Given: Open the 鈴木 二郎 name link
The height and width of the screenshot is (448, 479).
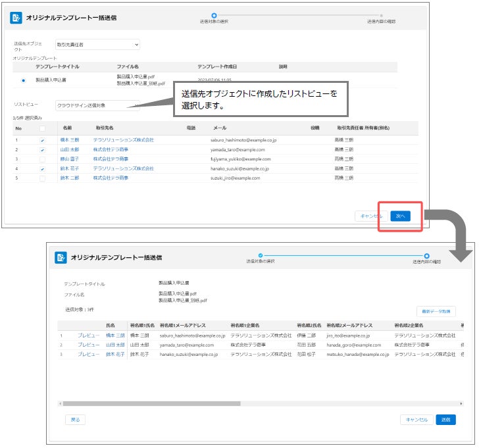Looking at the screenshot, I should [70, 178].
